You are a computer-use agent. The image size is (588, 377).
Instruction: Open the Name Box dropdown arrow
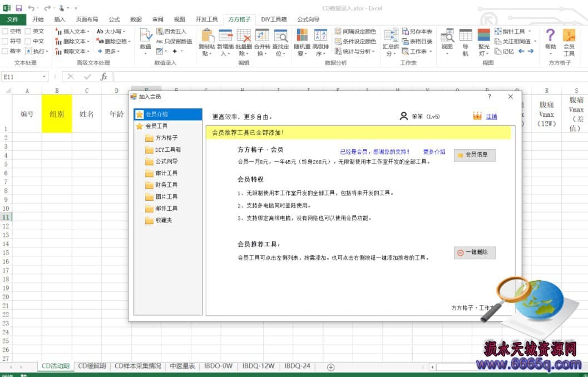[x=45, y=77]
